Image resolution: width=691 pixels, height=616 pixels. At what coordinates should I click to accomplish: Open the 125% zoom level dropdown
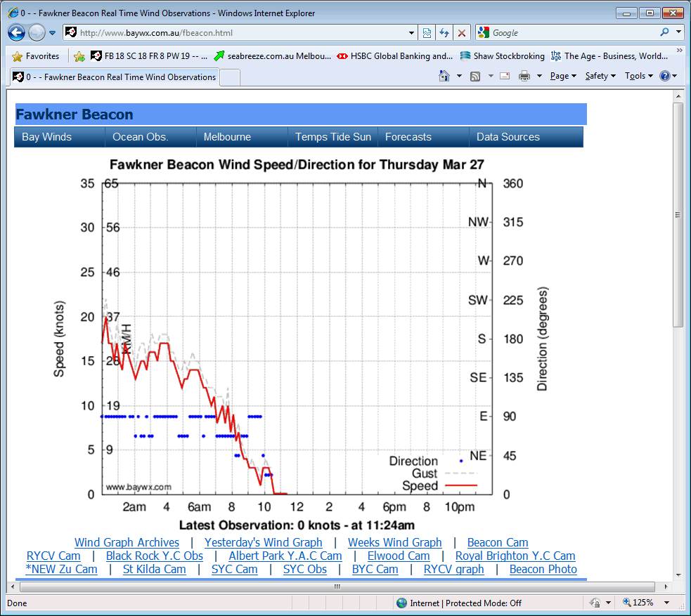[666, 603]
